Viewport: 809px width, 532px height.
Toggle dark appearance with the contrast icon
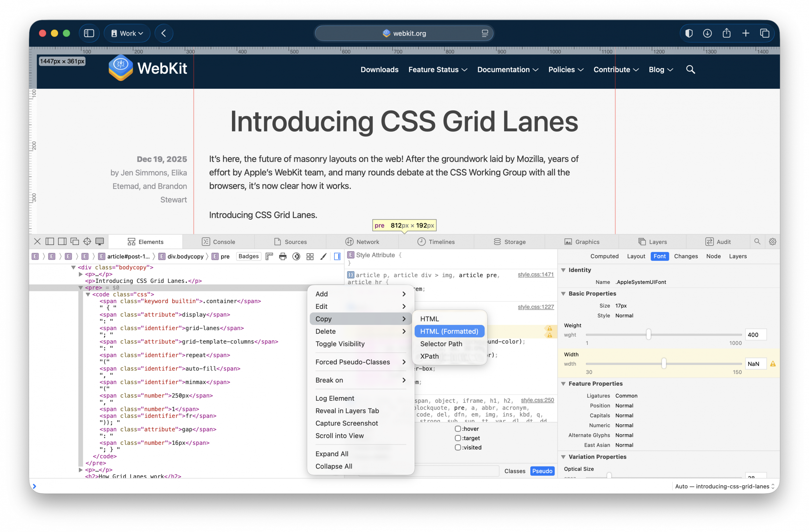pos(296,257)
